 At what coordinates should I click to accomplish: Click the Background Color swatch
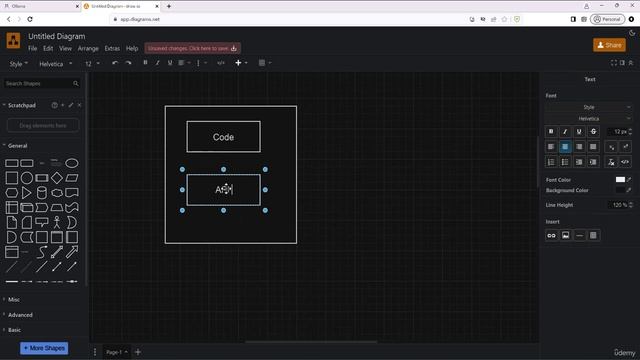[620, 190]
